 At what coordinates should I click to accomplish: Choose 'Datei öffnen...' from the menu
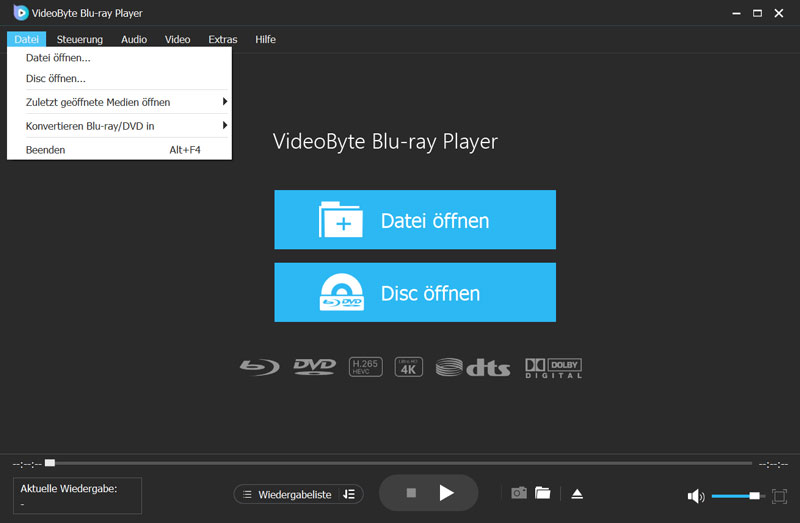(x=119, y=58)
